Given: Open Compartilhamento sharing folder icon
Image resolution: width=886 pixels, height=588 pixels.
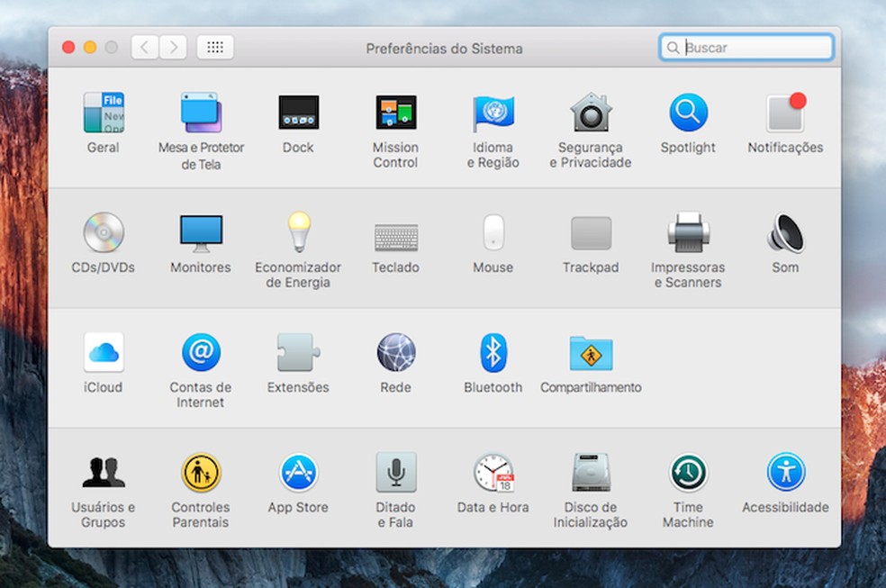Looking at the screenshot, I should 591,353.
